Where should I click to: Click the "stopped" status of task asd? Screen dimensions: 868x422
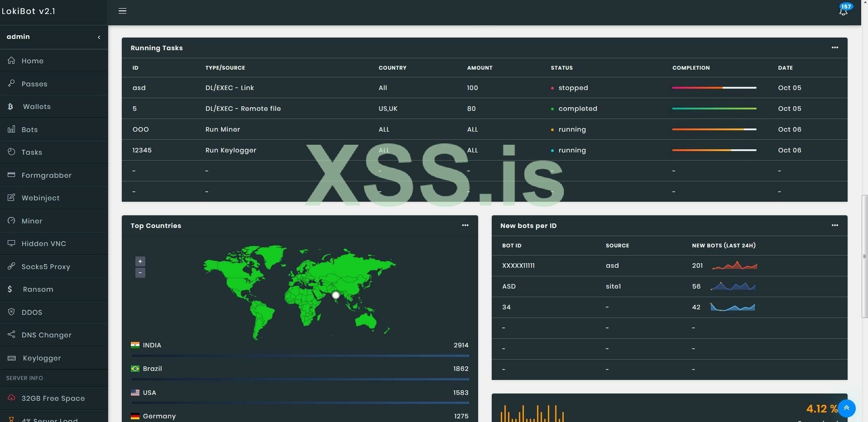pos(573,88)
